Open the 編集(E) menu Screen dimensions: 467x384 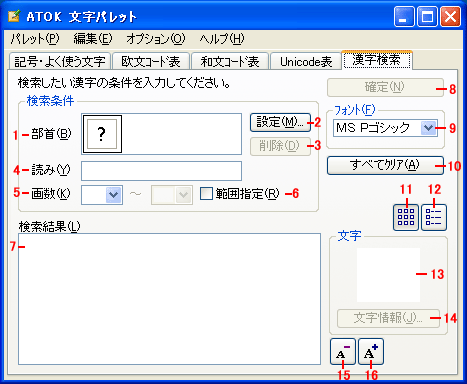coord(93,39)
